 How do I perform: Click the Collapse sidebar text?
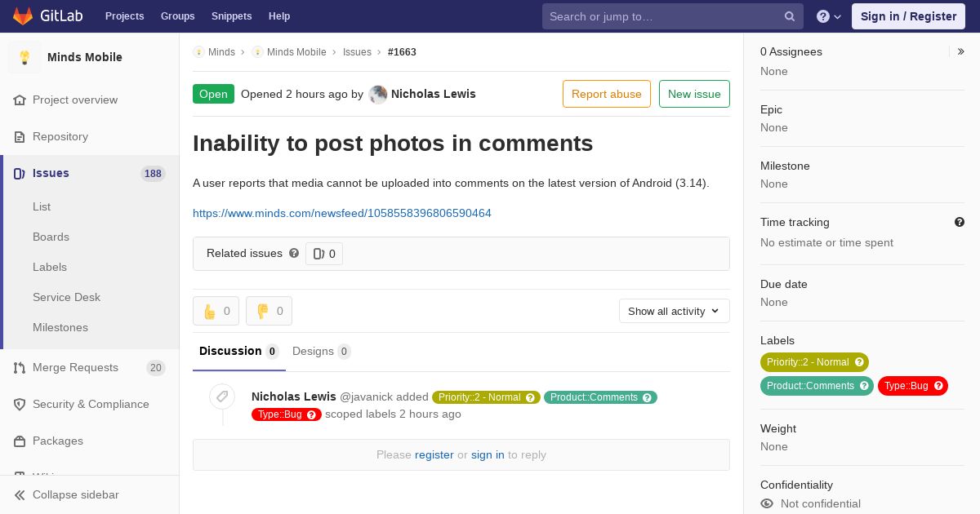point(76,495)
